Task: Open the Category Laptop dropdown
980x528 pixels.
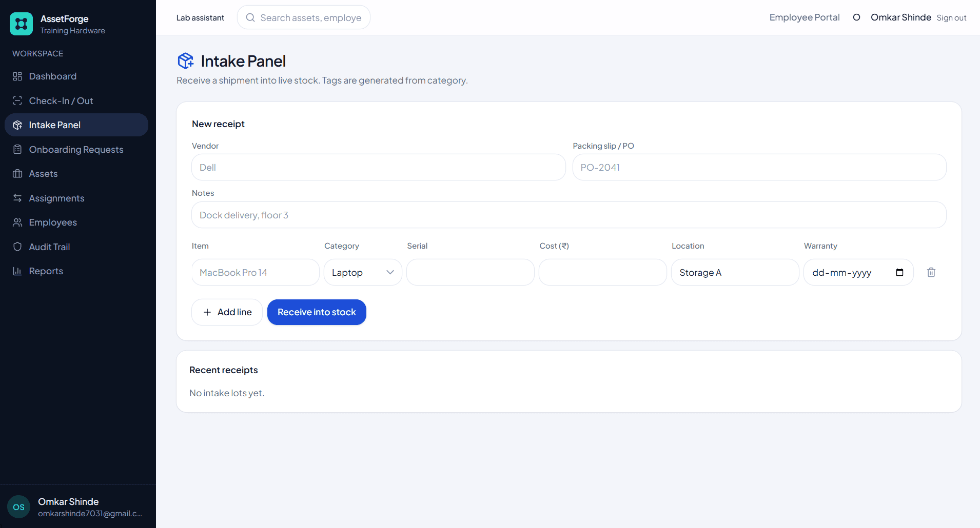Action: (363, 272)
